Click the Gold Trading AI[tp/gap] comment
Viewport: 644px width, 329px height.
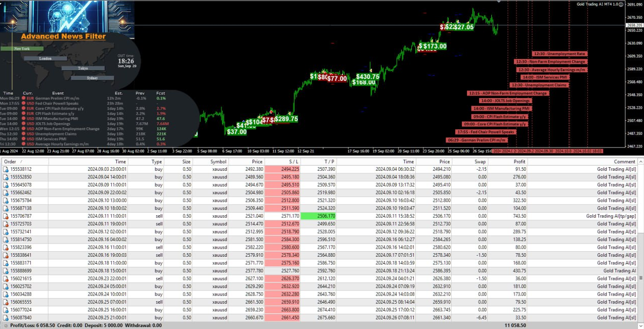point(611,216)
